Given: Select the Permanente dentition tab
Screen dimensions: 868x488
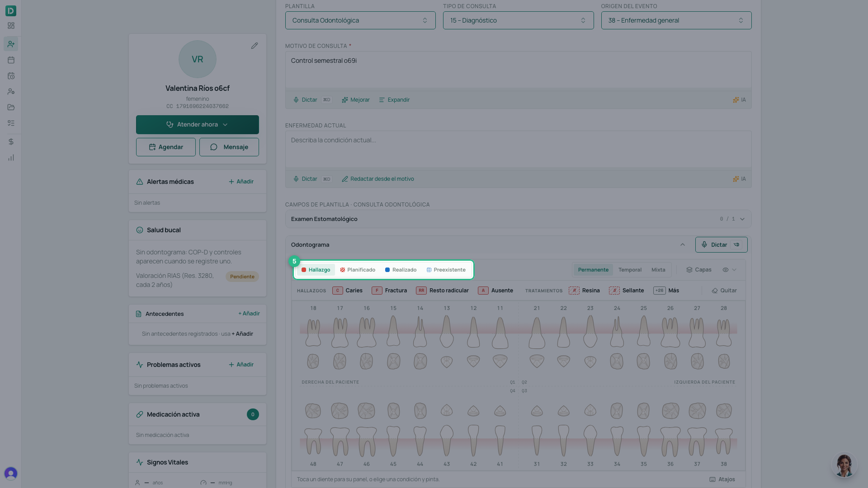Looking at the screenshot, I should pyautogui.click(x=593, y=270).
